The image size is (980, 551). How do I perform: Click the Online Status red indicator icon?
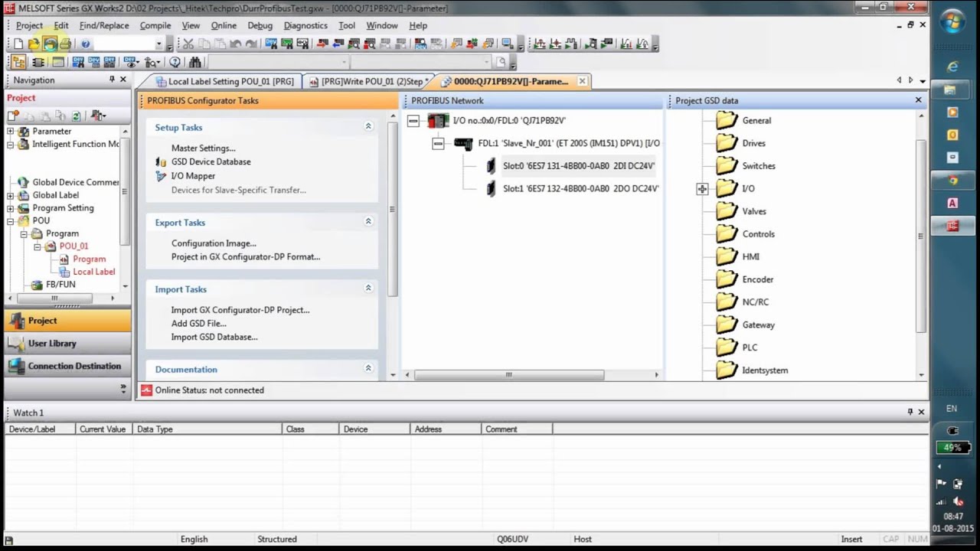[146, 390]
